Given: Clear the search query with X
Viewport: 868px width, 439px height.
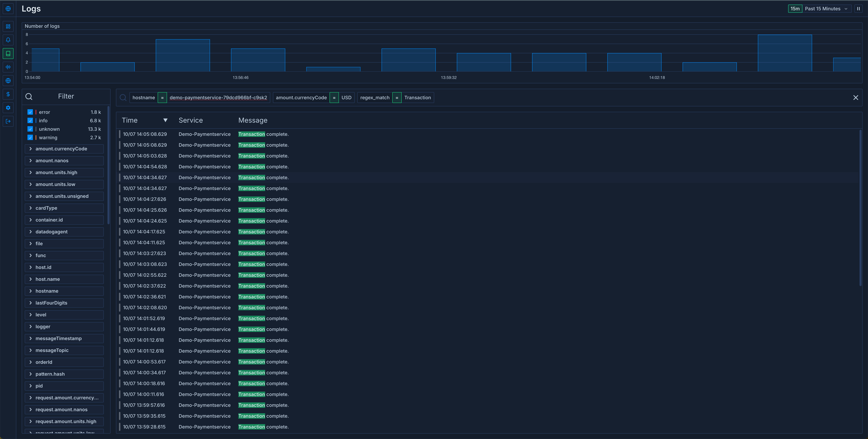Looking at the screenshot, I should tap(855, 98).
